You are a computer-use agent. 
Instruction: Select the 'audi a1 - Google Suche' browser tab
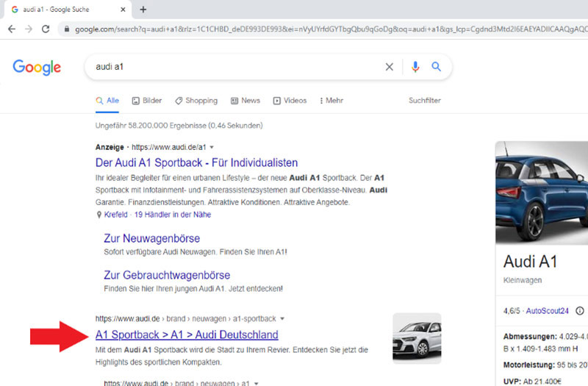(x=68, y=10)
